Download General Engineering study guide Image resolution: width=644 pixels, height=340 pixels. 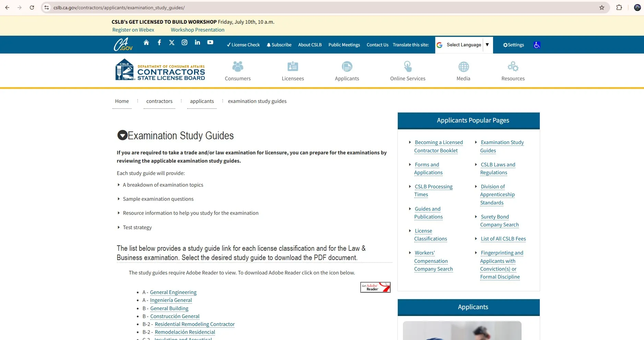pyautogui.click(x=173, y=292)
